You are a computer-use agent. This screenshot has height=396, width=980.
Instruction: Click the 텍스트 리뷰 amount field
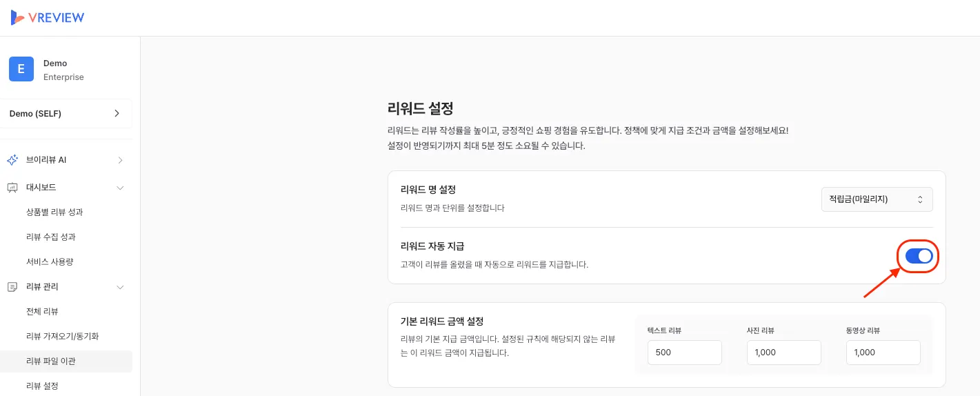pyautogui.click(x=684, y=353)
